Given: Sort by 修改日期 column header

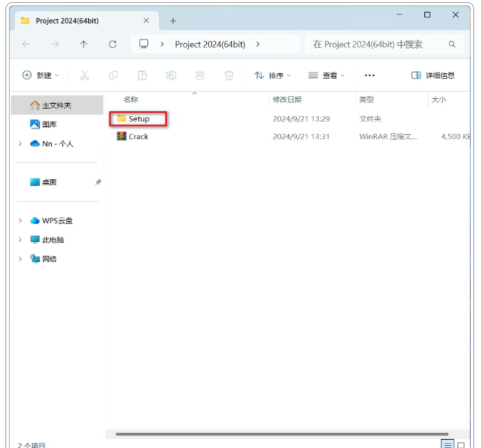Looking at the screenshot, I should click(x=287, y=100).
